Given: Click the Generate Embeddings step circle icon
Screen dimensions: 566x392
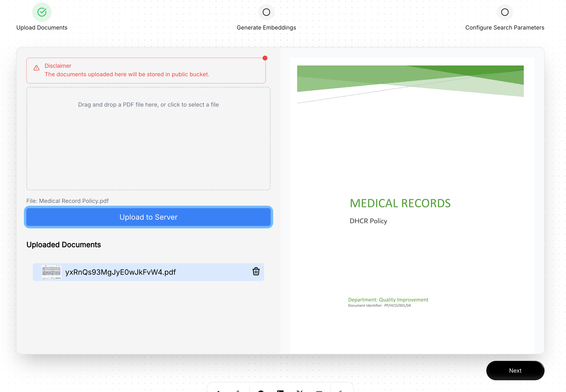Looking at the screenshot, I should 266,12.
